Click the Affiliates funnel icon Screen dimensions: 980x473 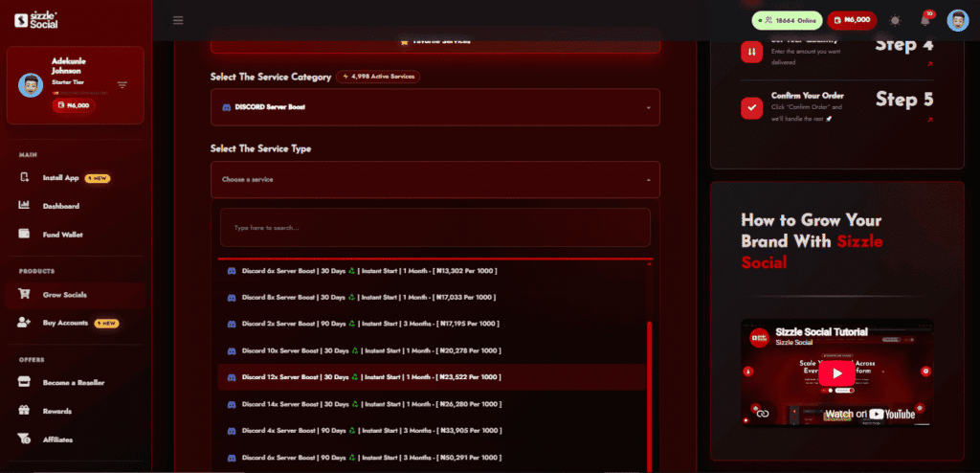coord(24,439)
